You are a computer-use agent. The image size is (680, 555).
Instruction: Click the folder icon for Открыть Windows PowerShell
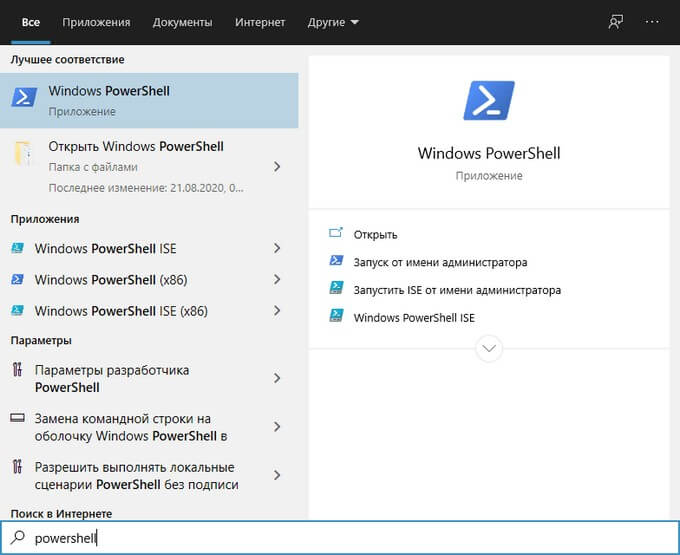tap(23, 153)
